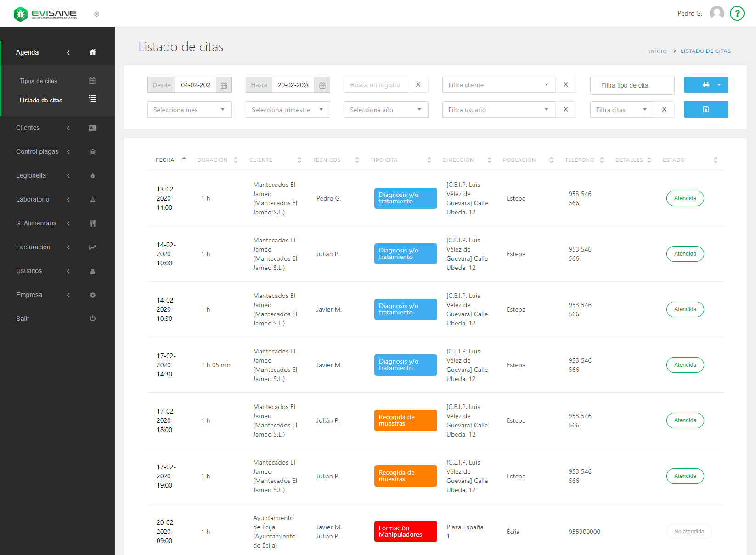
Task: Open the Desde date calendar picker
Action: tap(224, 85)
